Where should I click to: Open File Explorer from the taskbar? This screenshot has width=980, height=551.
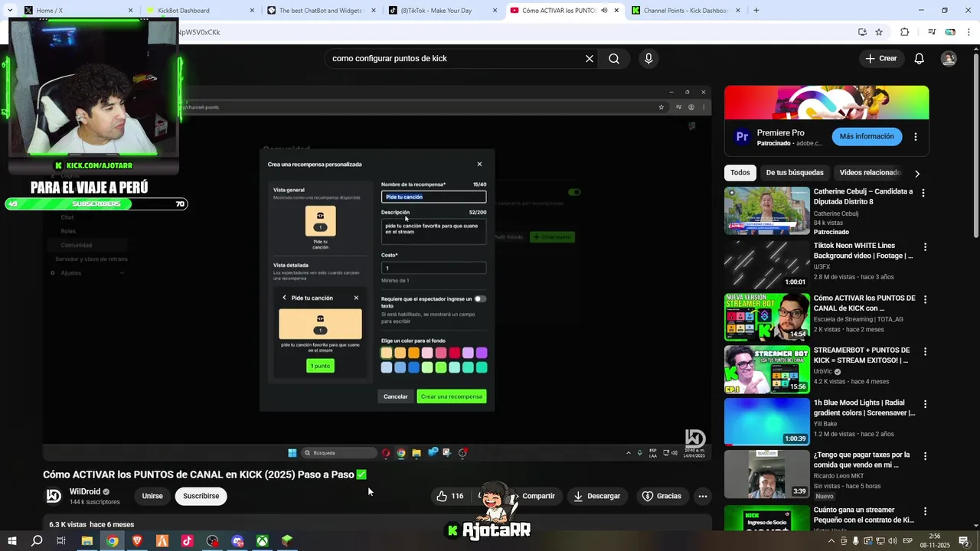(x=87, y=541)
